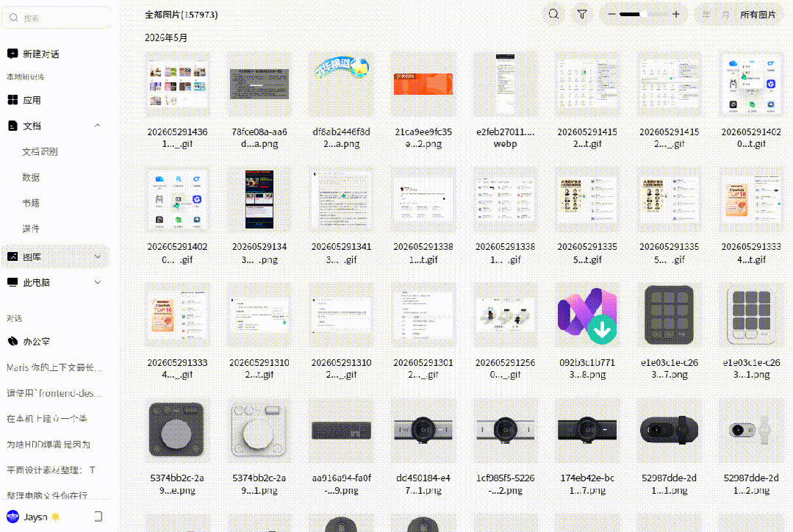This screenshot has width=793, height=532.
Task: Click the 全部图片(157973) heading
Action: point(181,15)
